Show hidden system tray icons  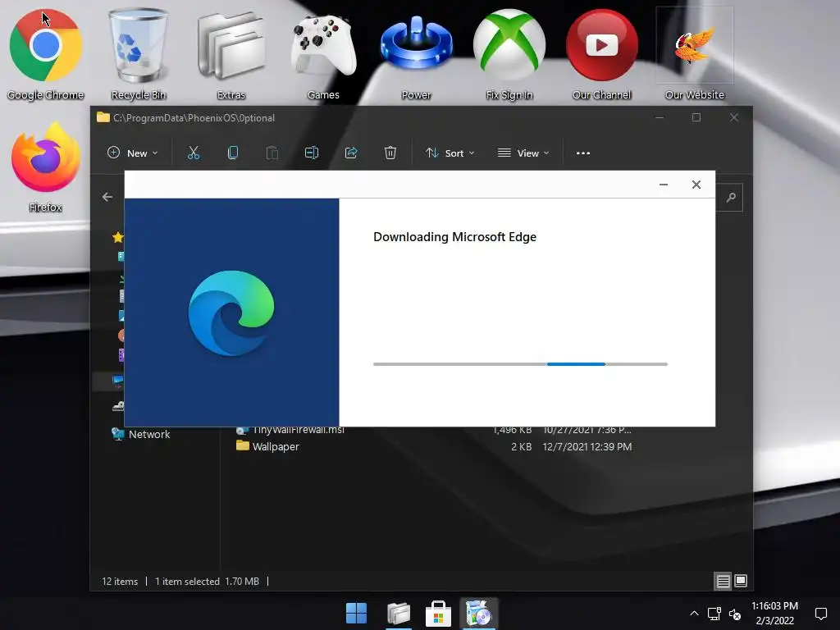[x=694, y=614]
